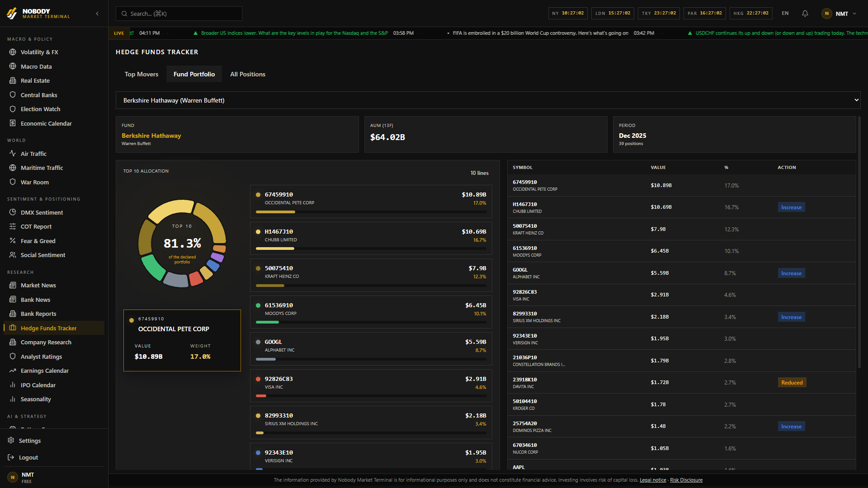Select the Kroger Co table row
The image size is (868, 488).
click(x=682, y=404)
